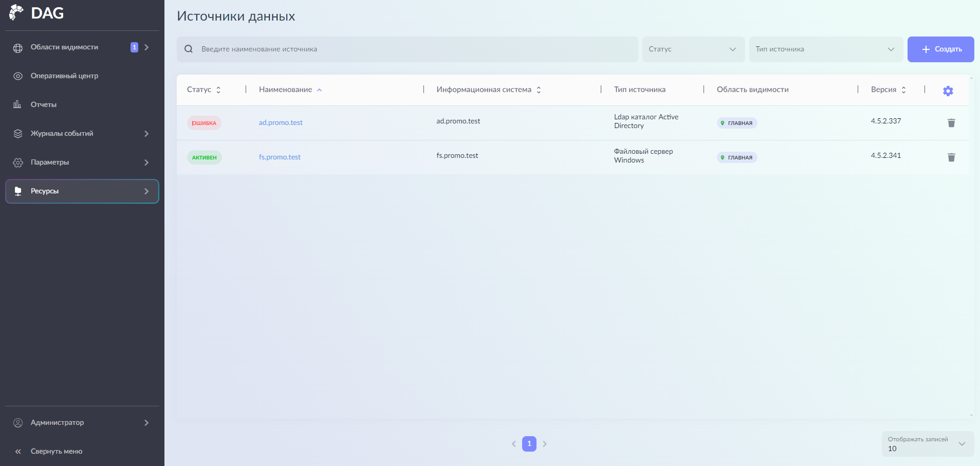Go to the next page arrow
This screenshot has height=466, width=980.
pyautogui.click(x=545, y=444)
